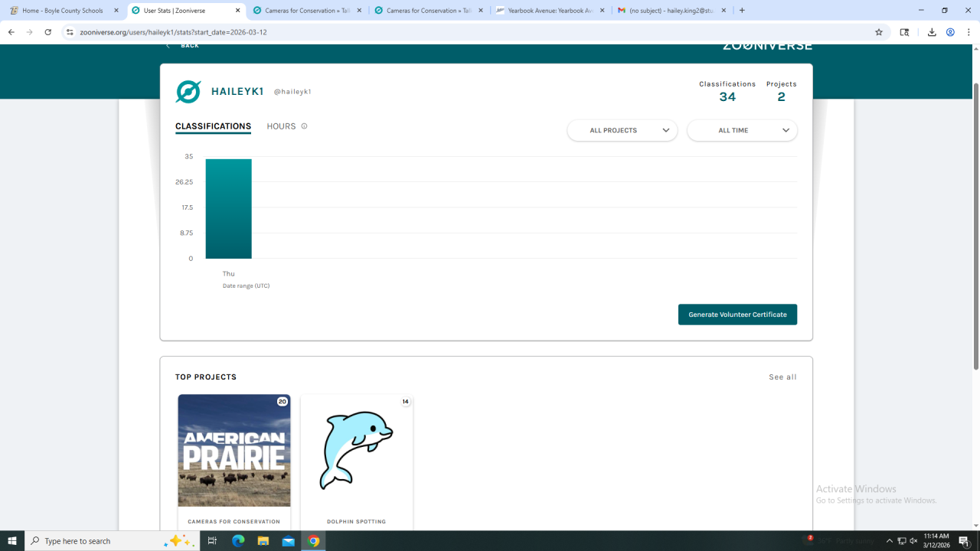This screenshot has width=980, height=551.
Task: Click the network icon in system tray
Action: click(x=902, y=541)
